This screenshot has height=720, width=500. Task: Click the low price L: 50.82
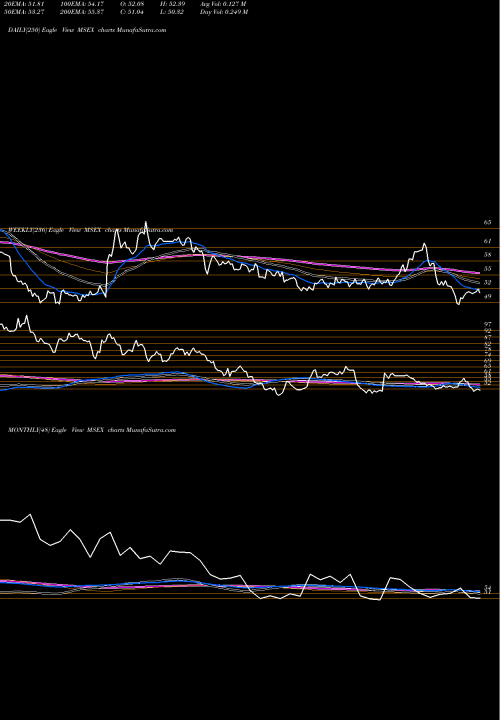172,11
